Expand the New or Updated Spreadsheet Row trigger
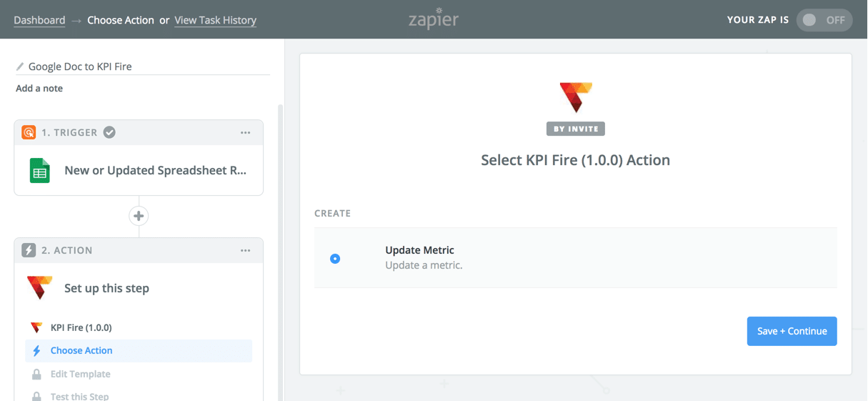The image size is (868, 401). coord(155,171)
